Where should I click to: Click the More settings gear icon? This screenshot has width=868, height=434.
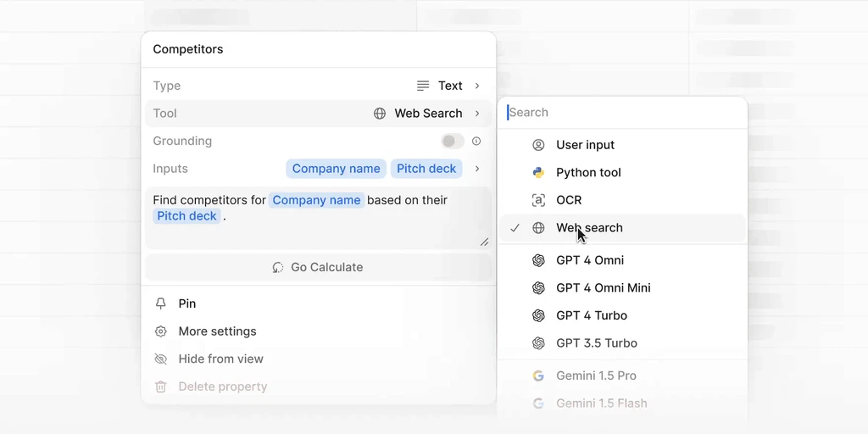pyautogui.click(x=160, y=331)
